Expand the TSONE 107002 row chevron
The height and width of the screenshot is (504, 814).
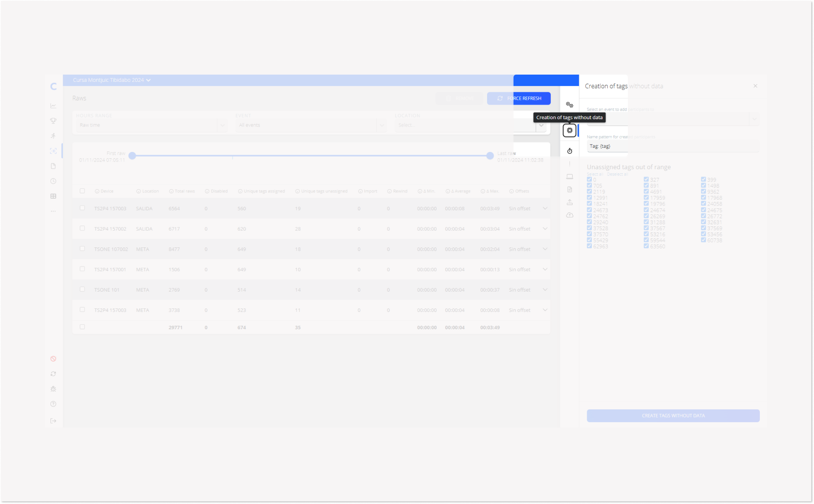tap(545, 249)
